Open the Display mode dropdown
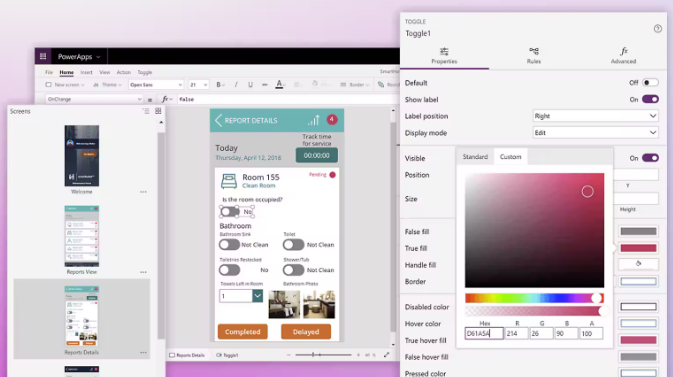673x377 pixels. pos(595,133)
